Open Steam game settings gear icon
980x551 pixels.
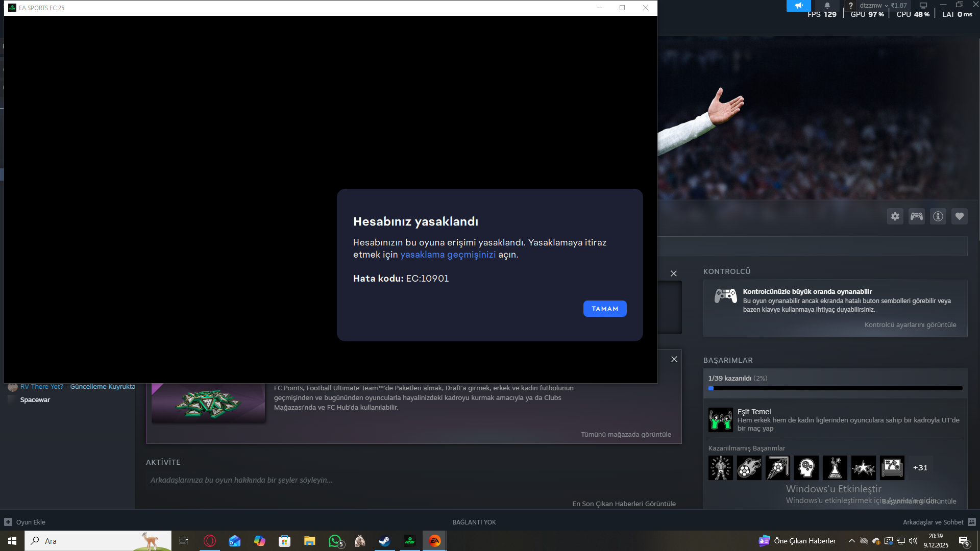[895, 216]
